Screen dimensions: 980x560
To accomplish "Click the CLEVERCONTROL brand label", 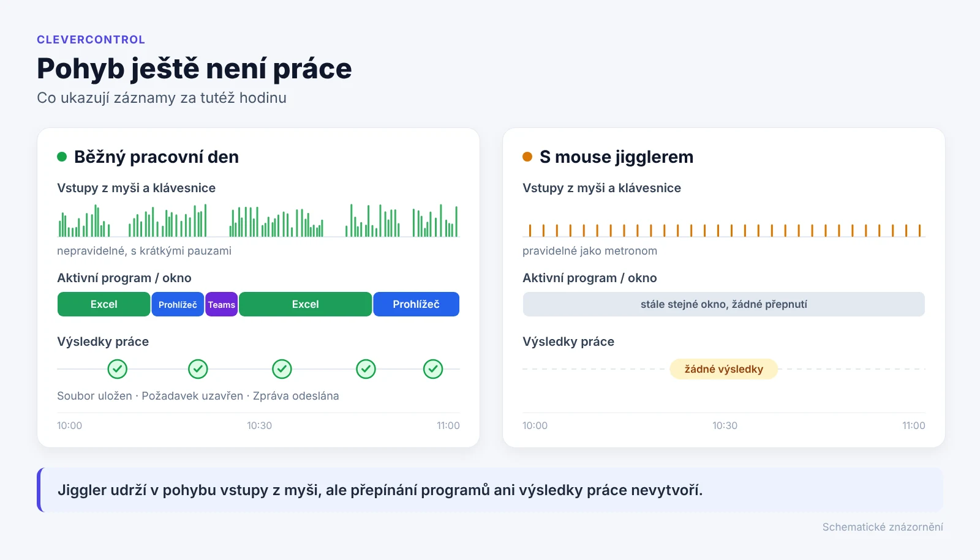I will (91, 40).
